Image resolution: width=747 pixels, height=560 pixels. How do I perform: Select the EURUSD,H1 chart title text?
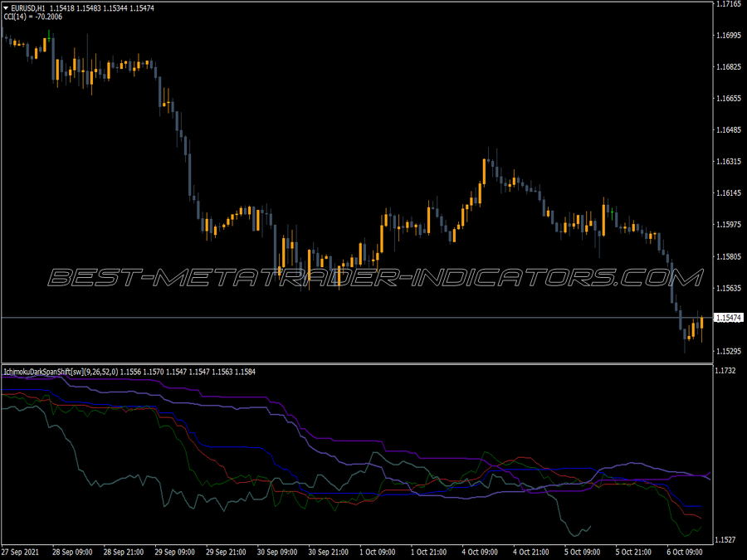(x=28, y=8)
